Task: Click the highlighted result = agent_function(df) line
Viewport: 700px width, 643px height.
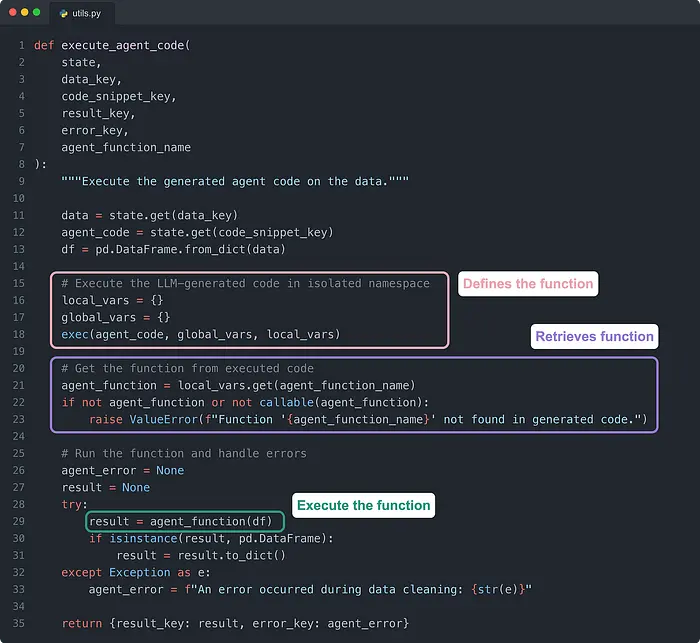Action: tap(185, 521)
